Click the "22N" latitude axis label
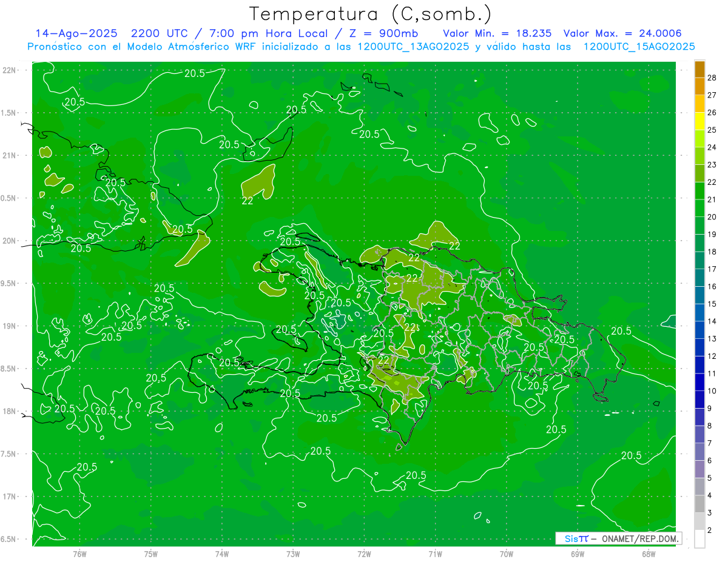Screen dimensions: 728x562 (x=9, y=70)
